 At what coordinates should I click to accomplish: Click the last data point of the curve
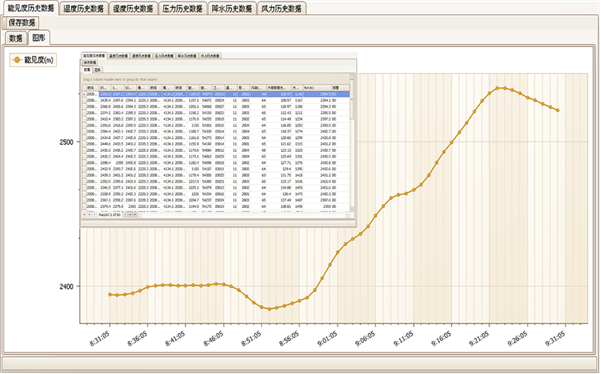(558, 110)
